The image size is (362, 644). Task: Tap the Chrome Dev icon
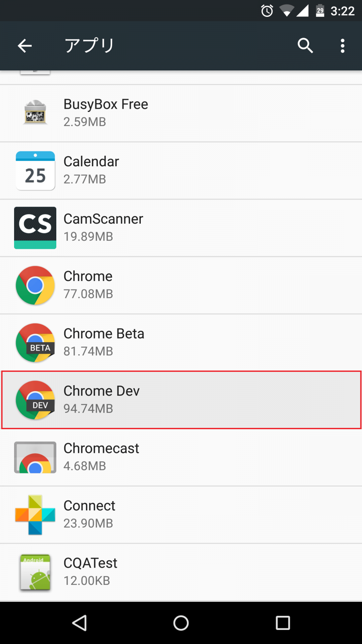(35, 400)
